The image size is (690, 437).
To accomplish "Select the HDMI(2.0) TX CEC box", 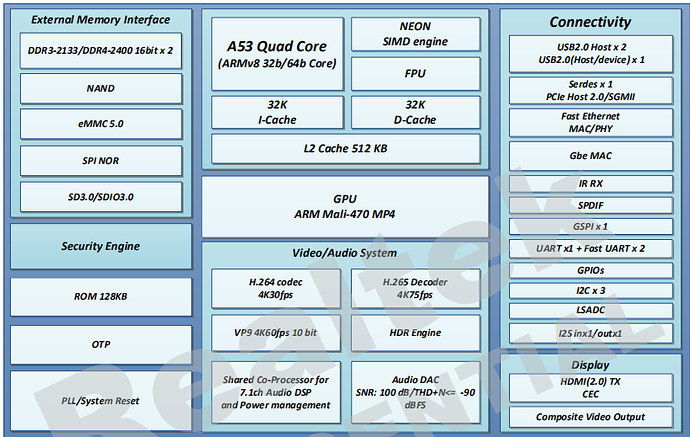I will click(591, 388).
